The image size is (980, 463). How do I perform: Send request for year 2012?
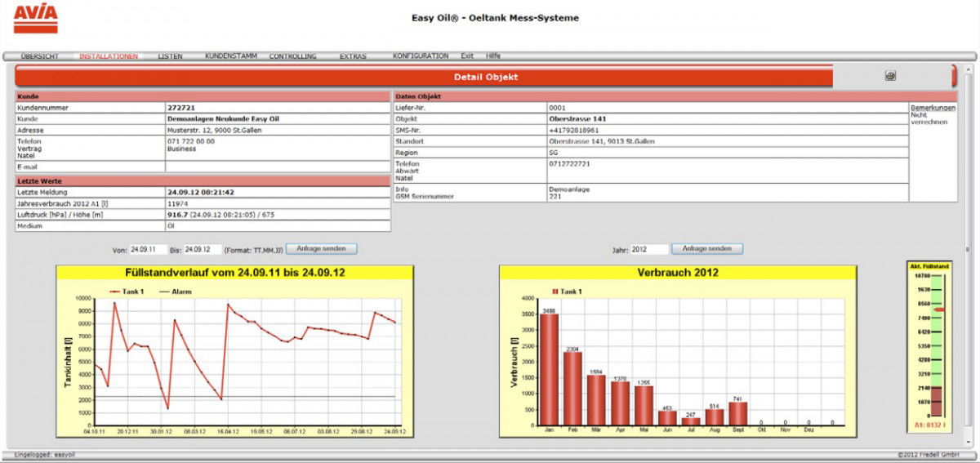coord(707,248)
